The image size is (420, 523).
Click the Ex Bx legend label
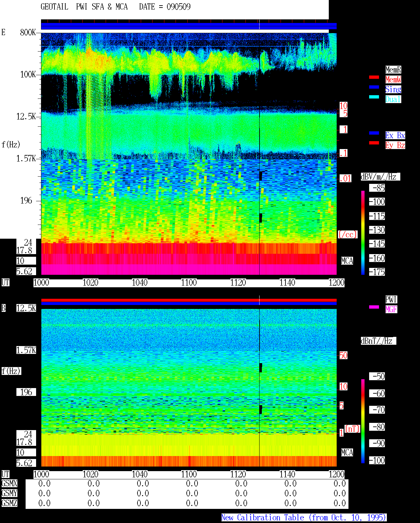click(395, 135)
